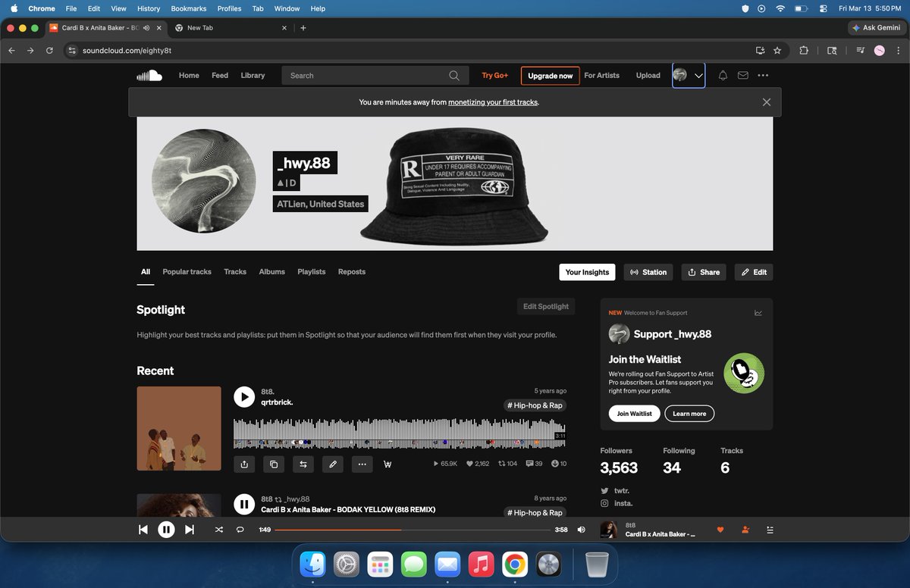Toggle follow on the playing track's artist
Viewport: 910px width, 588px height.
tap(745, 530)
